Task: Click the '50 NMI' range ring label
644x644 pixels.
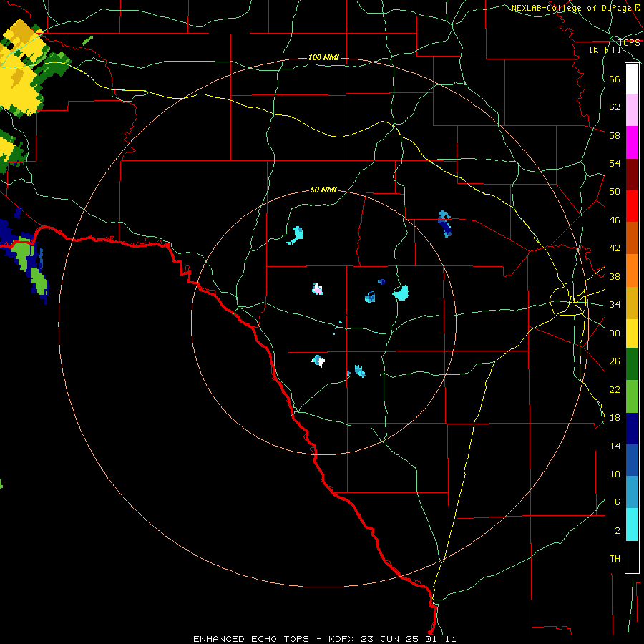Action: click(323, 190)
